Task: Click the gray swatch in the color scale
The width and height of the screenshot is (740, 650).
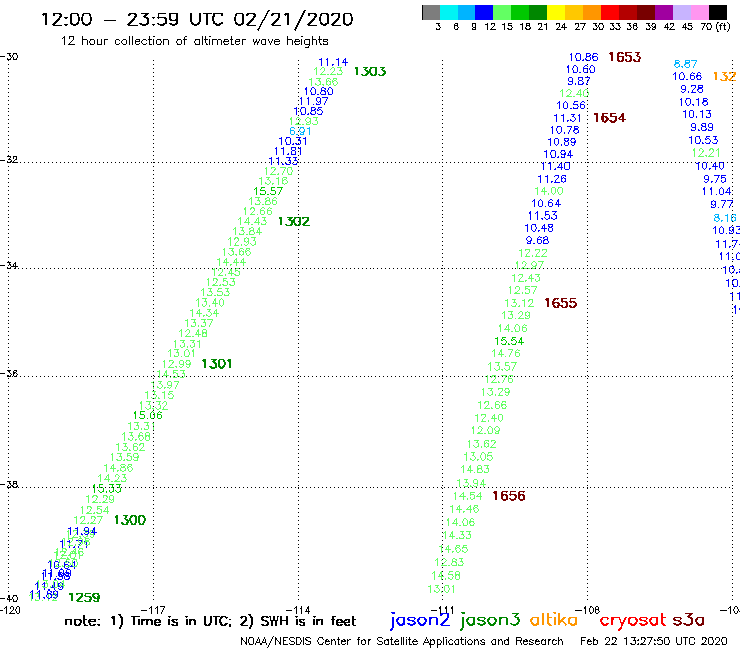Action: coord(431,12)
